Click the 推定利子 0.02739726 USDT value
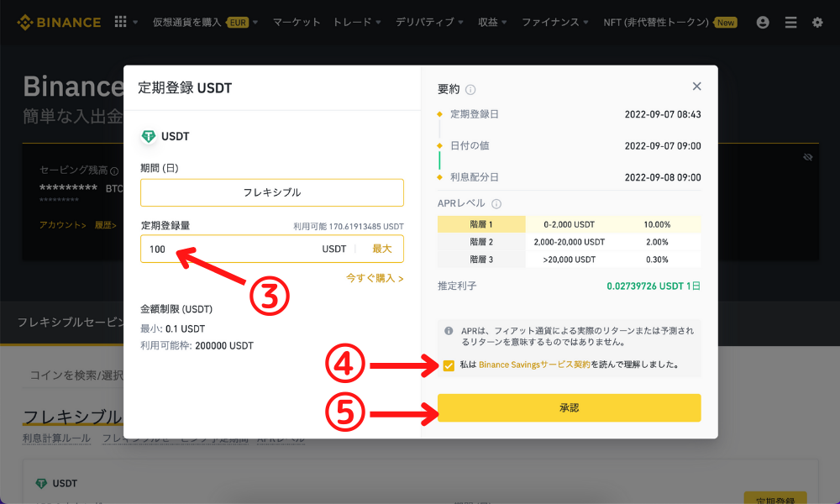This screenshot has width=840, height=504. click(x=653, y=286)
